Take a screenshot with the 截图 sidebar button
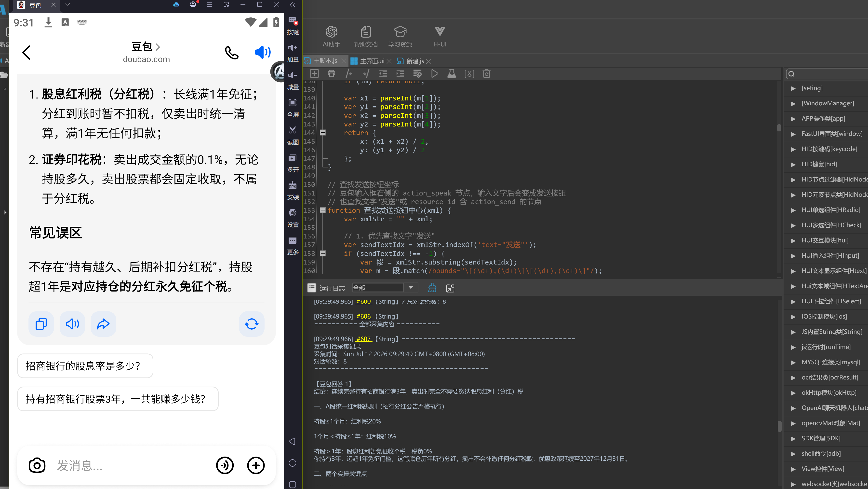 [x=293, y=135]
